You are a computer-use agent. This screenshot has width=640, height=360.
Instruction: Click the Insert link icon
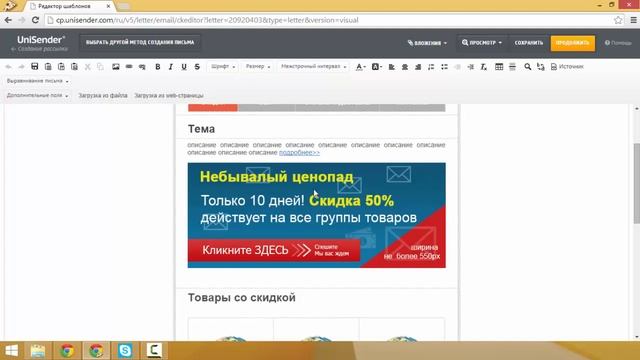pyautogui.click(x=129, y=67)
